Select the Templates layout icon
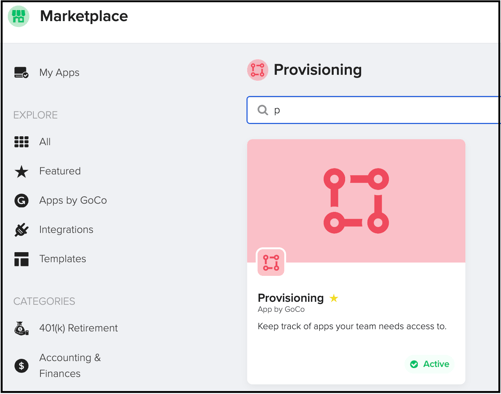501x394 pixels. tap(21, 259)
